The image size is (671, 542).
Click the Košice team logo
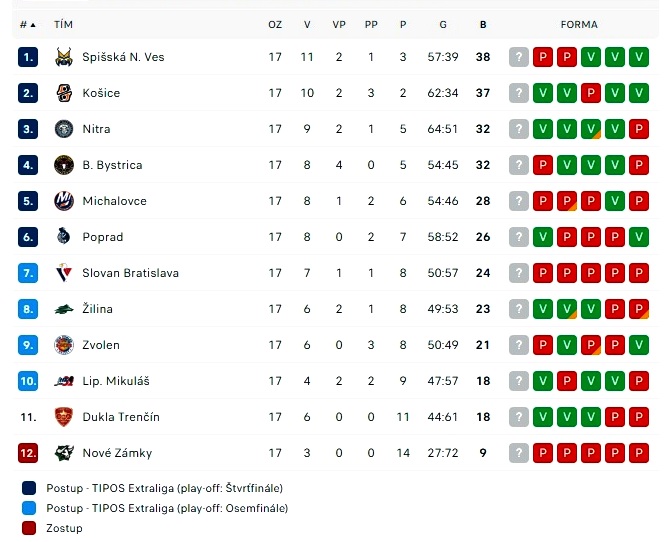pyautogui.click(x=64, y=93)
